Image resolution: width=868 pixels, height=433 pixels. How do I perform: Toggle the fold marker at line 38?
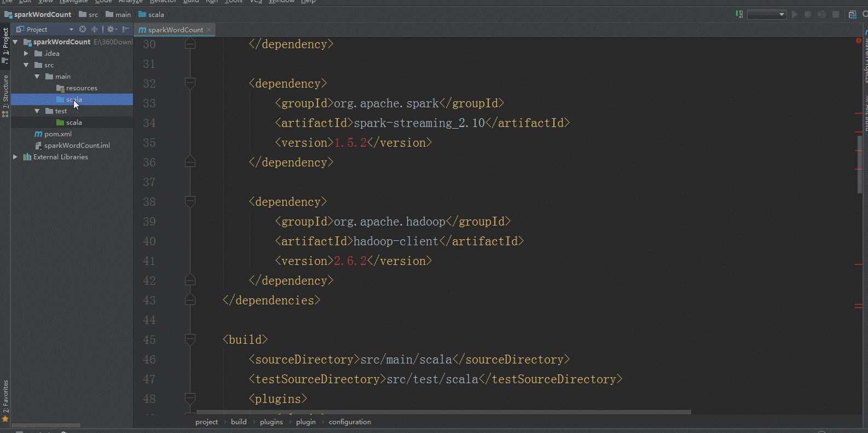click(190, 201)
